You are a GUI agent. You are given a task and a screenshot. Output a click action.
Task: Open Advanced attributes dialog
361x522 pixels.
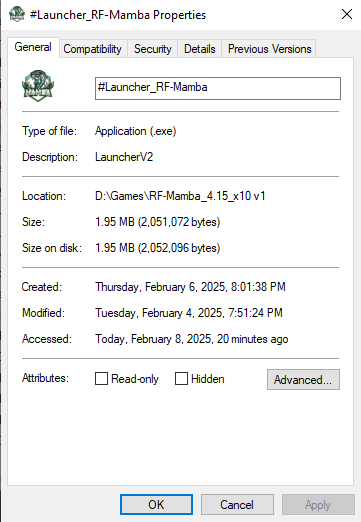pos(303,379)
